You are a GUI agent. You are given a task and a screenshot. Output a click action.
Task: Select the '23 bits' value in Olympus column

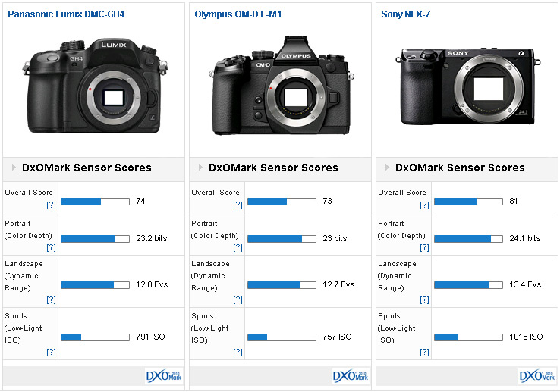(335, 238)
